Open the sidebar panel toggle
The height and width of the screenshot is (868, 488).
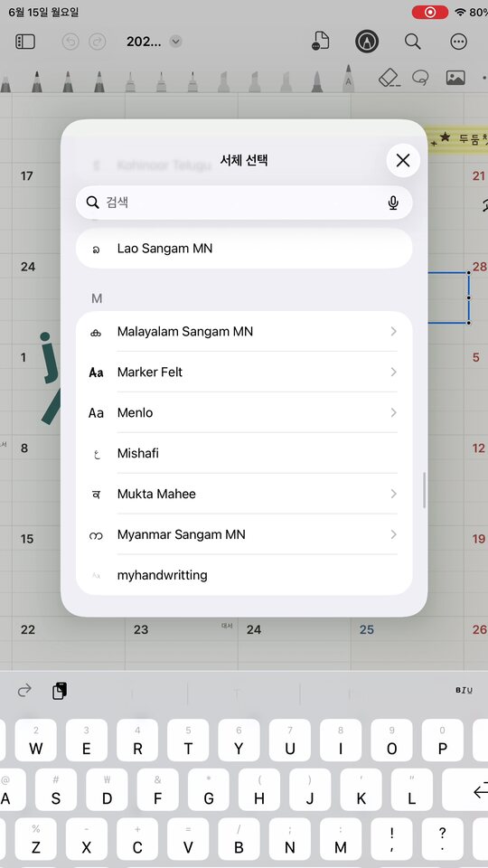click(25, 42)
